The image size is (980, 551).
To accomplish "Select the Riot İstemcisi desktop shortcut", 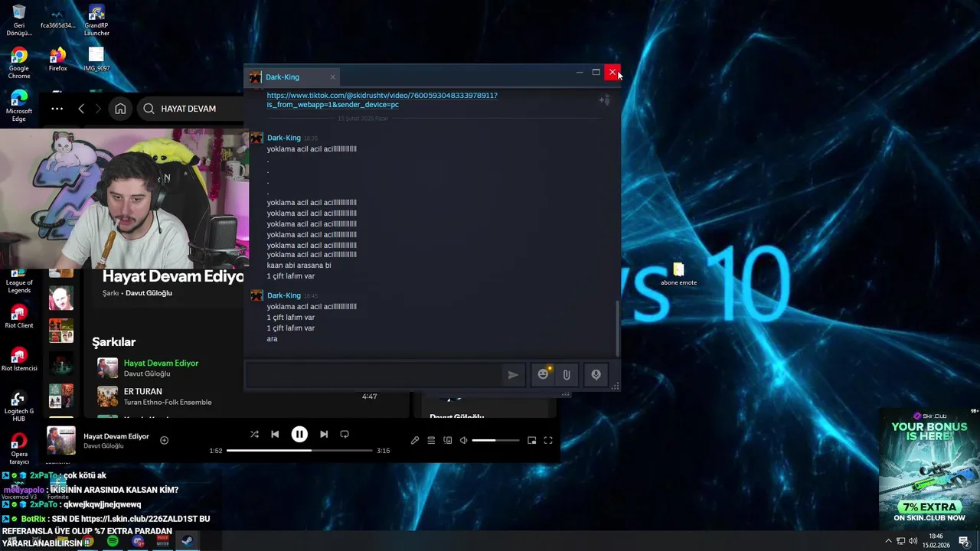I will tap(19, 360).
